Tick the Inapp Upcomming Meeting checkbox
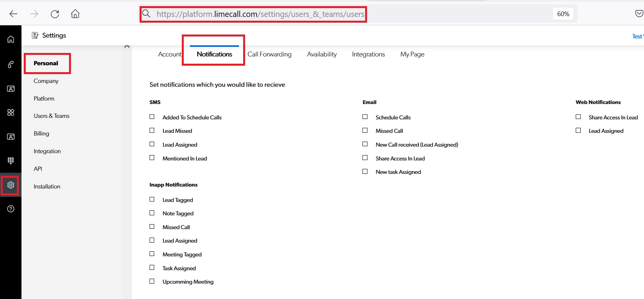The height and width of the screenshot is (299, 644). 152,281
